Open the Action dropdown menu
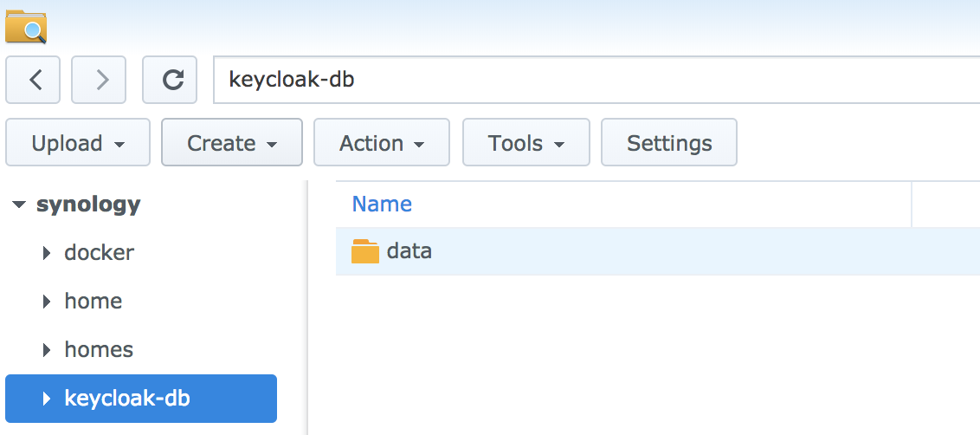This screenshot has width=980, height=435. pyautogui.click(x=382, y=143)
